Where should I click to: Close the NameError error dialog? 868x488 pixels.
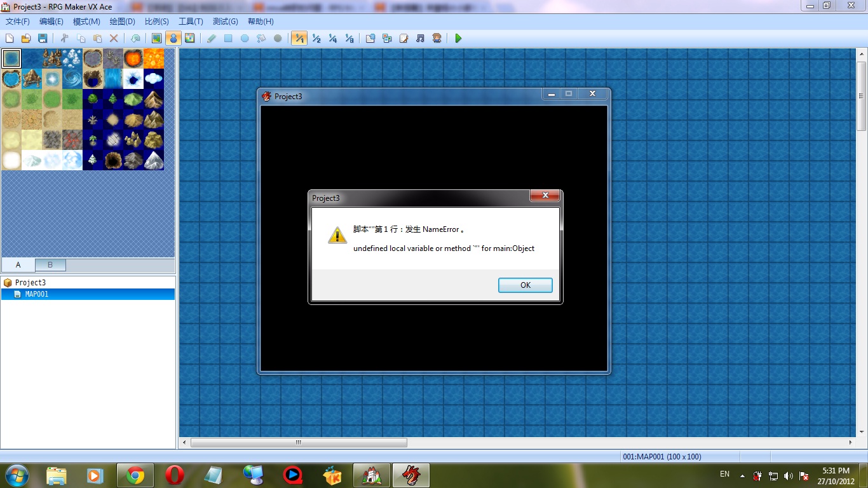(x=545, y=196)
